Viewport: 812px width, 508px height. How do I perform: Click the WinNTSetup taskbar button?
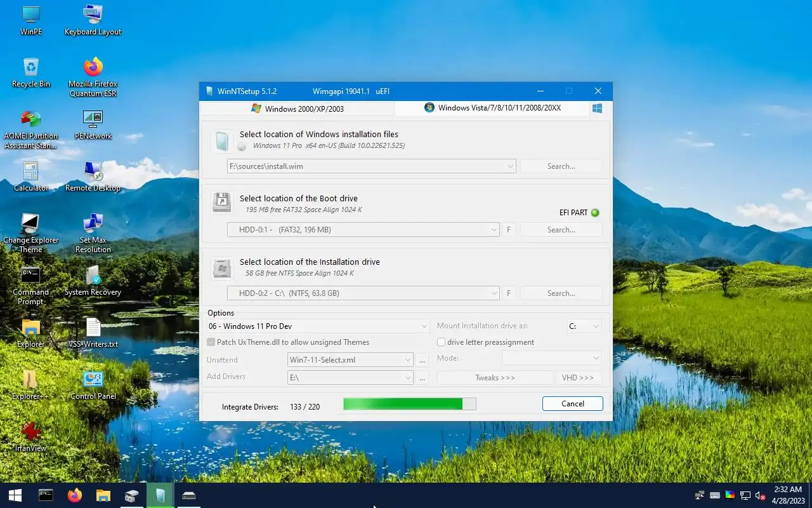[x=160, y=495]
